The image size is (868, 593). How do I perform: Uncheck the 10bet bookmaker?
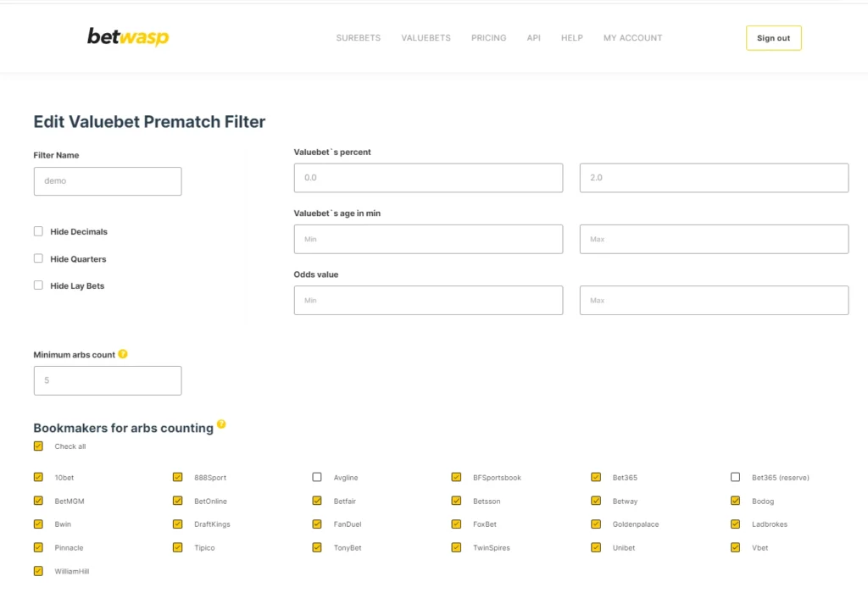(38, 477)
